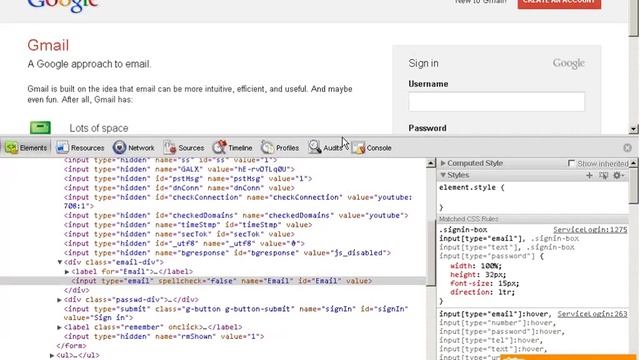This screenshot has width=640, height=360.
Task: Click the Elements tree scroll up arrow
Action: [431, 164]
